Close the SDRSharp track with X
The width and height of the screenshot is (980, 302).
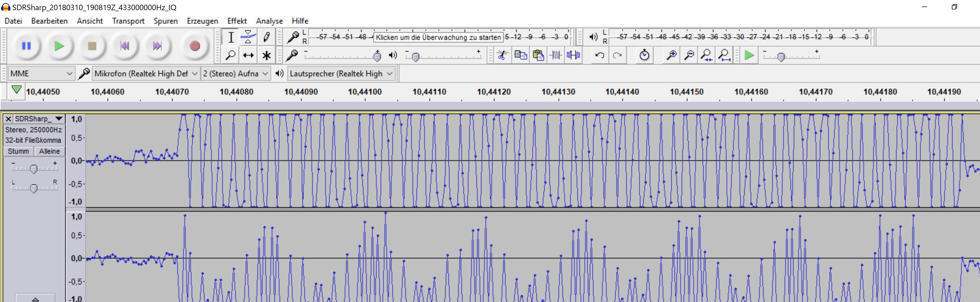[x=8, y=119]
